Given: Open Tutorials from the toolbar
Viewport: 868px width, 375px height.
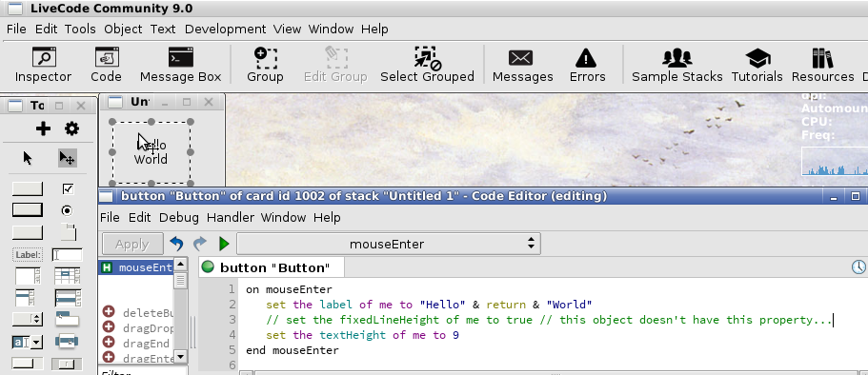Looking at the screenshot, I should [757, 65].
